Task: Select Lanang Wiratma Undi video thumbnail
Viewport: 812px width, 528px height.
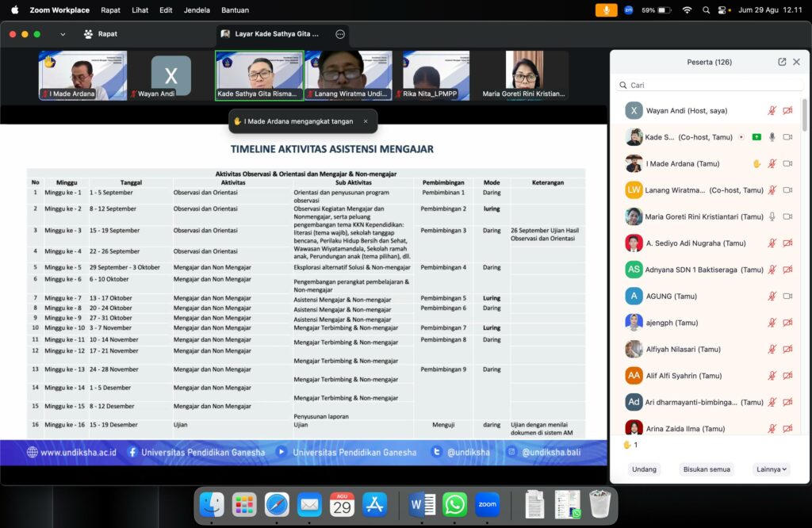Action: pyautogui.click(x=349, y=75)
